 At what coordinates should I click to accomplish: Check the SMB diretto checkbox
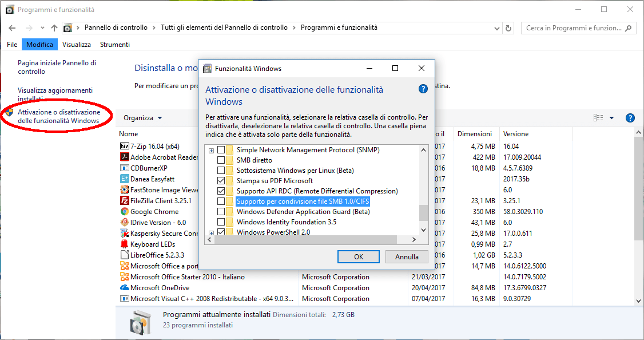point(221,160)
